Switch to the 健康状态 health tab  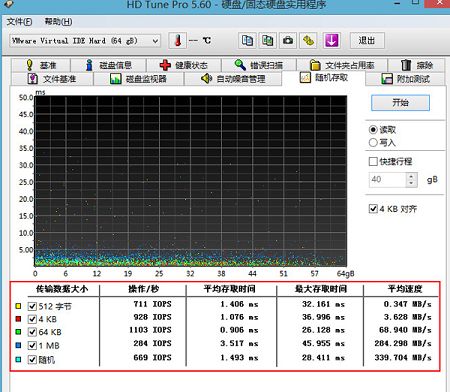pos(184,65)
